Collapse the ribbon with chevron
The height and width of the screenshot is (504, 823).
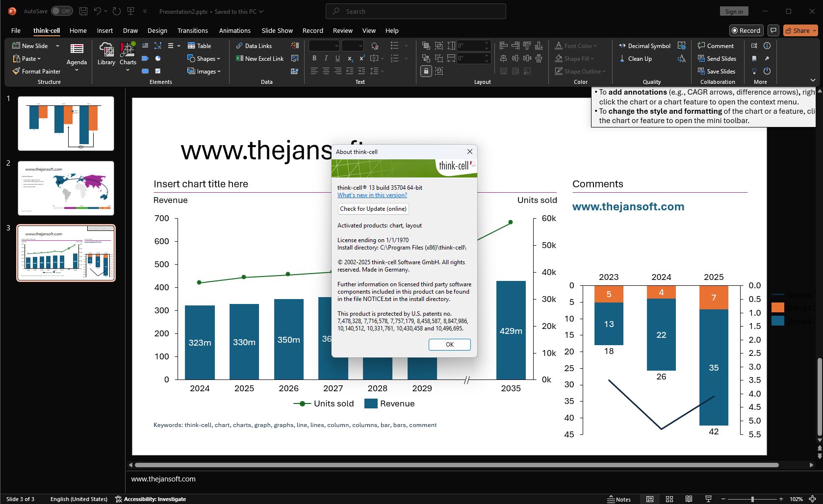coord(813,80)
